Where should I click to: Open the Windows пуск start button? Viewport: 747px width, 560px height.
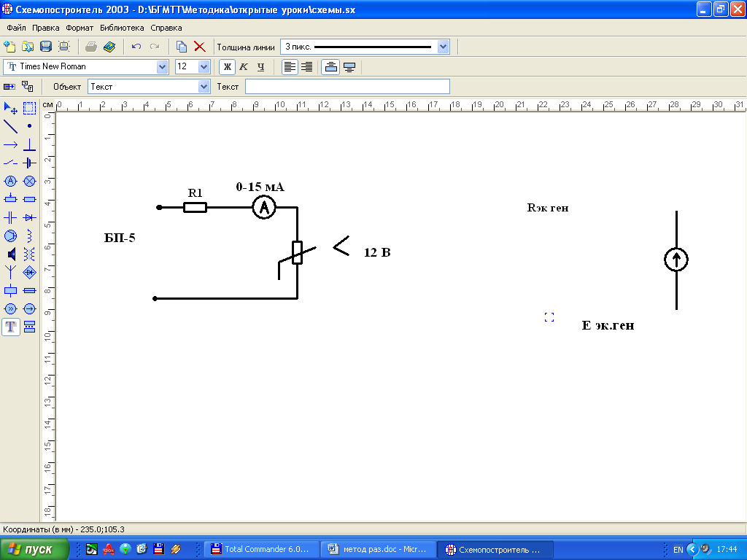34,549
